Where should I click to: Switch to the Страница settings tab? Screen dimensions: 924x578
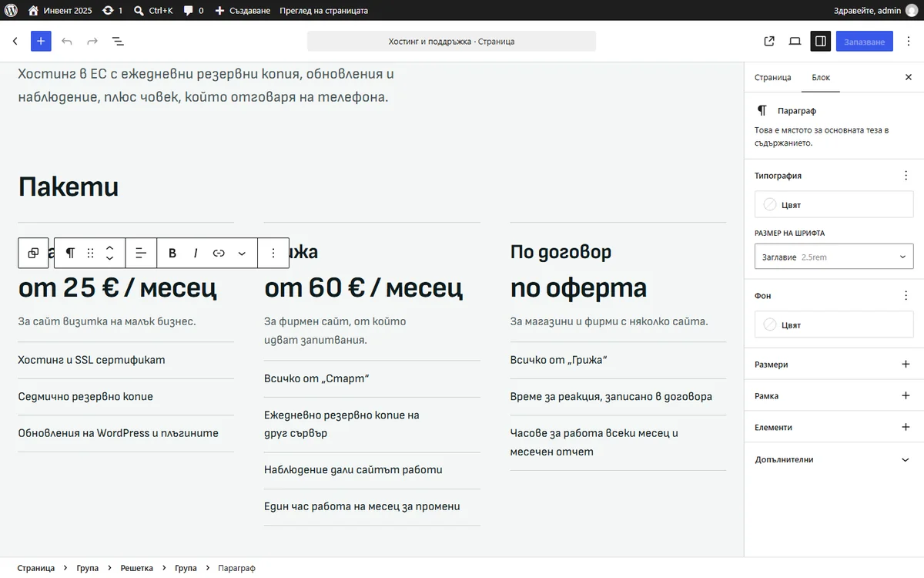[x=773, y=77]
